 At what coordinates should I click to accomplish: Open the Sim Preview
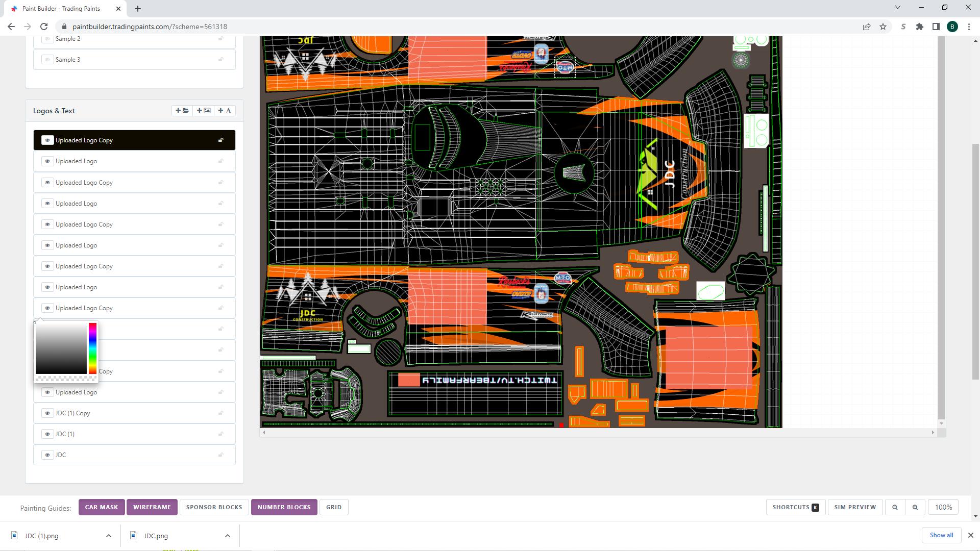point(855,507)
